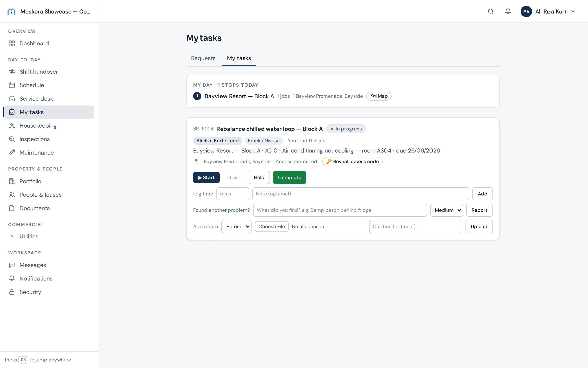Click the Emeka Nwosu assignee chip

(x=263, y=141)
